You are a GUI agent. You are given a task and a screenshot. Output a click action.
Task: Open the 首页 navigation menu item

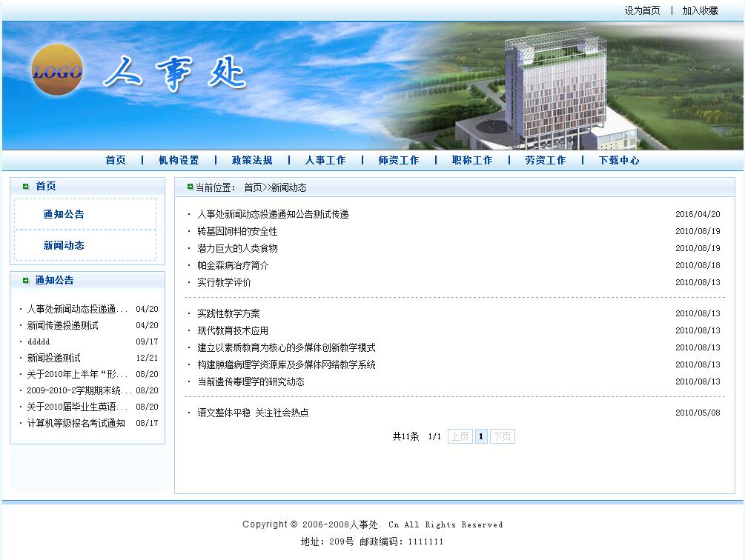(x=116, y=161)
